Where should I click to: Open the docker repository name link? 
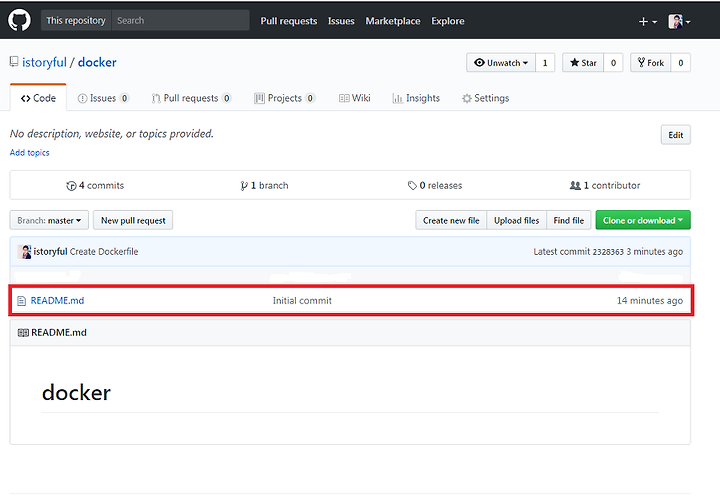(97, 62)
